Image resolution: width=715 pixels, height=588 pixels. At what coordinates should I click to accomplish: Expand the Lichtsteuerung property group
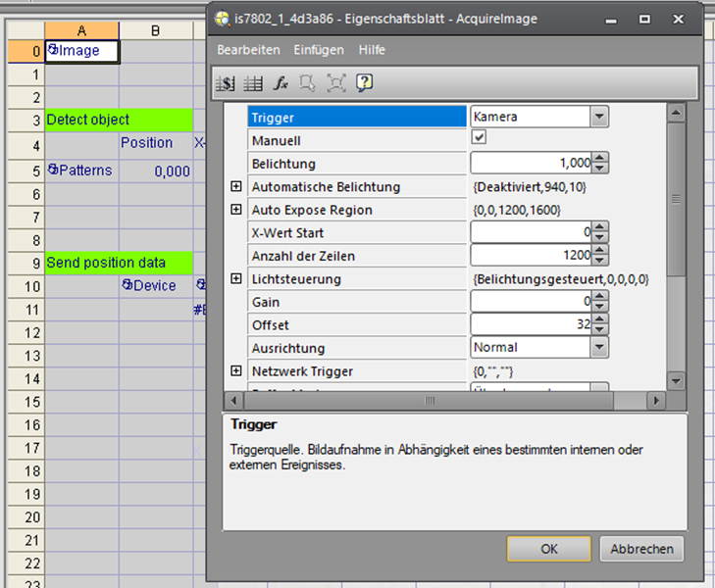(x=235, y=279)
